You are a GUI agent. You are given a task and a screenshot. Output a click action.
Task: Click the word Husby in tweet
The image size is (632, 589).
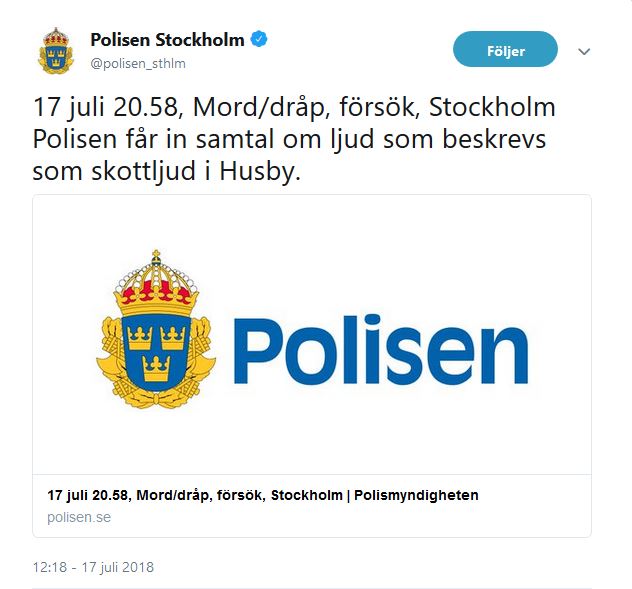tap(260, 172)
